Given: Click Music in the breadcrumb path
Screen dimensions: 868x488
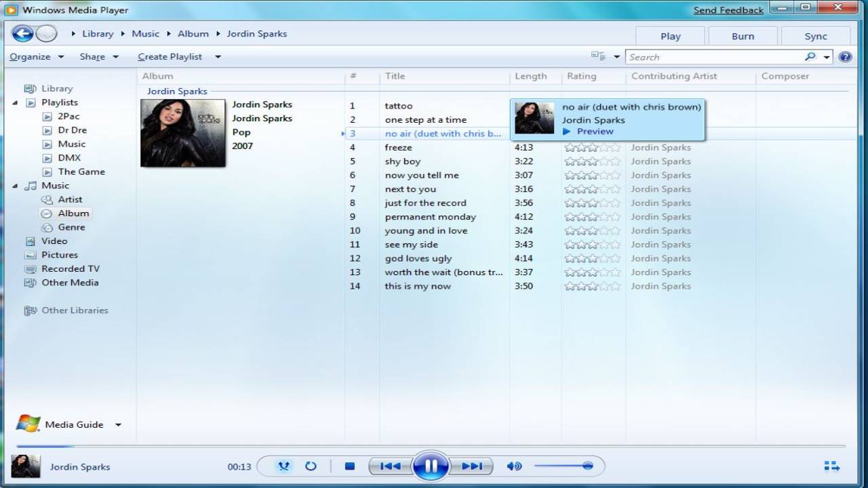Looking at the screenshot, I should click(x=145, y=34).
